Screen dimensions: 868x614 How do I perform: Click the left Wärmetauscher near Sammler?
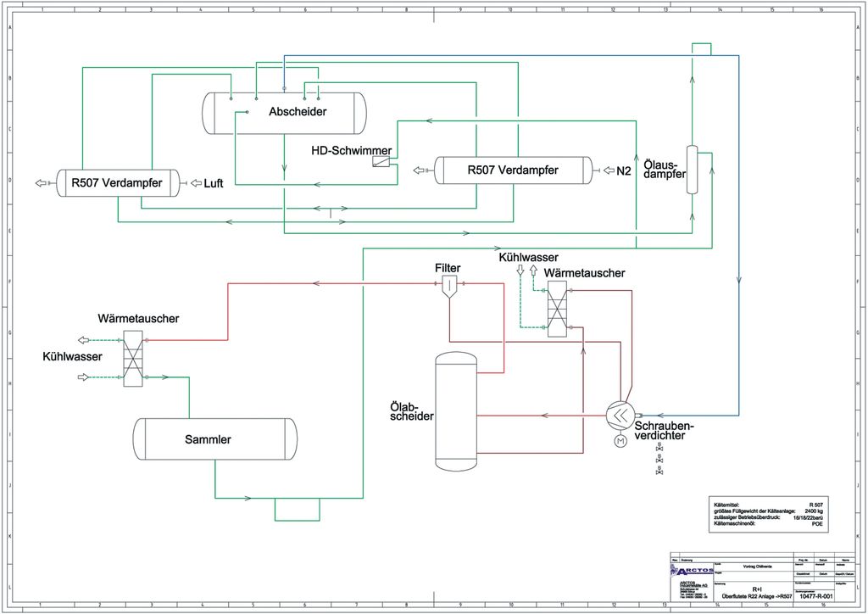134,358
